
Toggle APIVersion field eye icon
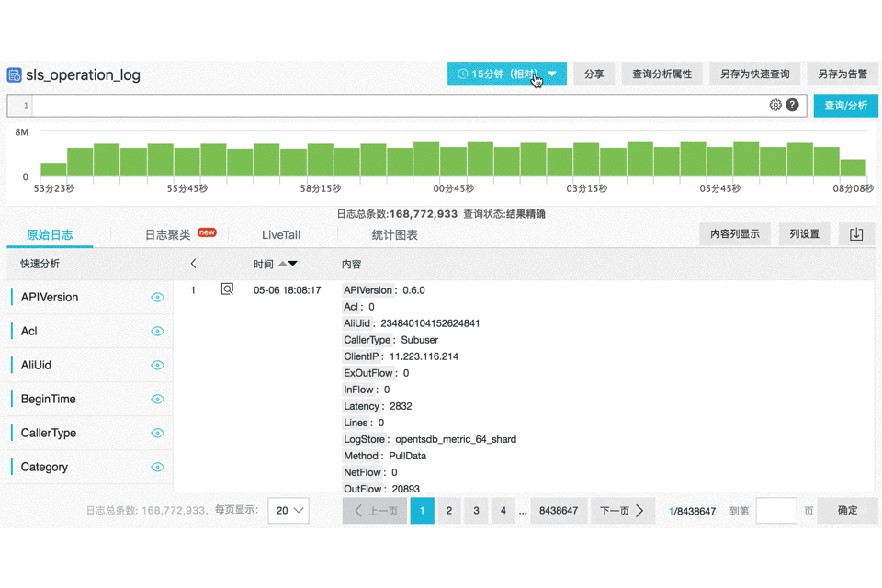click(157, 297)
